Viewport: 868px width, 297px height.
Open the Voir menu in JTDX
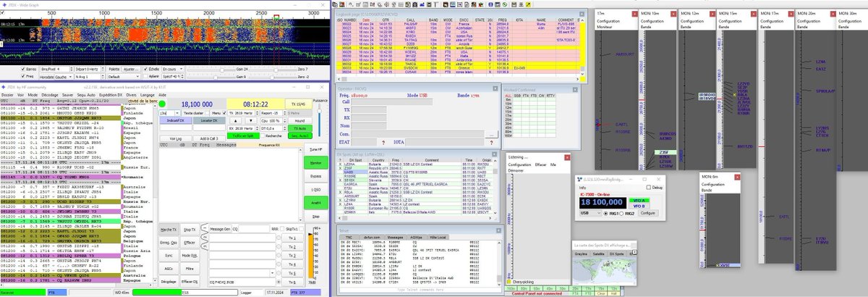click(x=20, y=95)
